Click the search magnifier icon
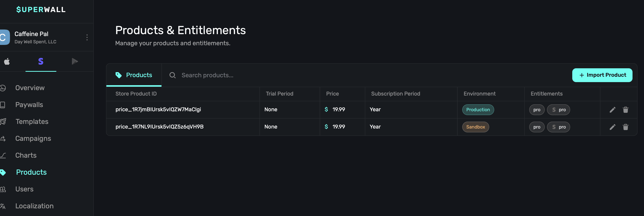This screenshot has width=644, height=216. (172, 75)
